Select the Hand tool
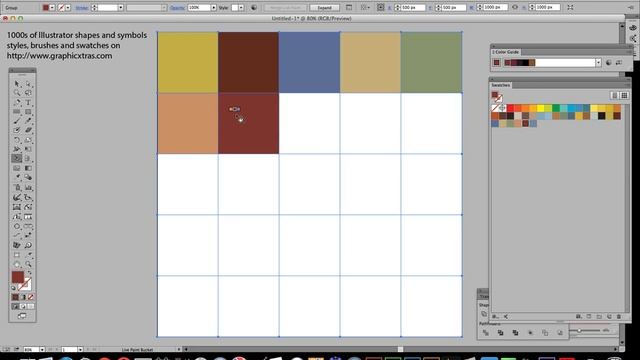The image size is (640, 360). coord(17,264)
